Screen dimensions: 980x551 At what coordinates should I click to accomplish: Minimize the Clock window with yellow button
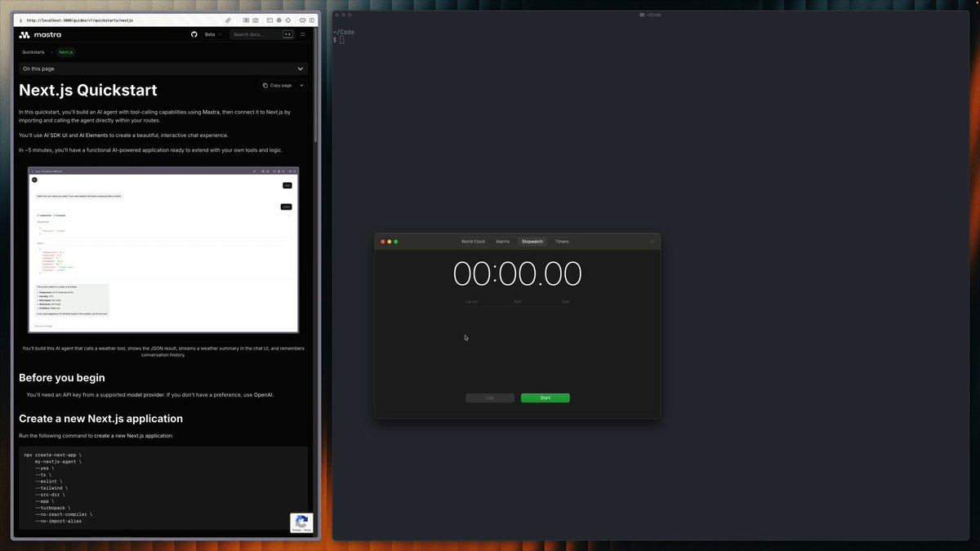click(x=390, y=242)
